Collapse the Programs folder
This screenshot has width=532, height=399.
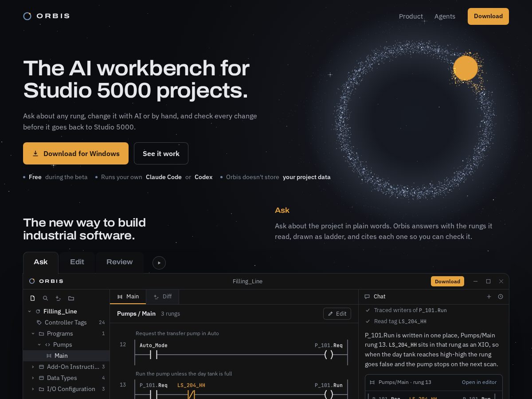tap(33, 333)
